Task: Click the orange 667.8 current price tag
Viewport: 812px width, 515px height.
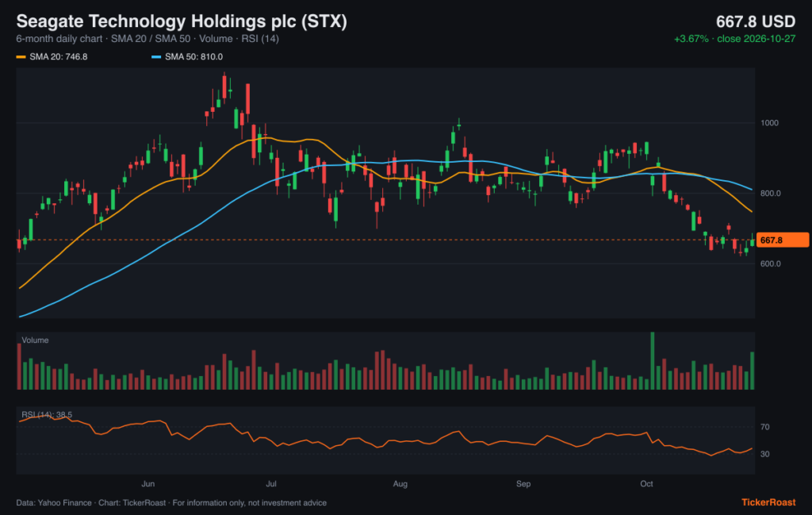Action: point(783,240)
